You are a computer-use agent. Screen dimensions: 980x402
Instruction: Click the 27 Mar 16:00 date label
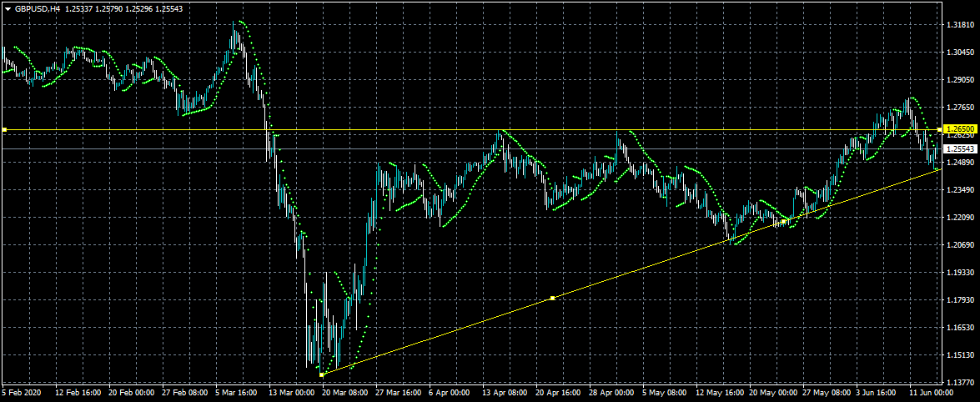(399, 394)
